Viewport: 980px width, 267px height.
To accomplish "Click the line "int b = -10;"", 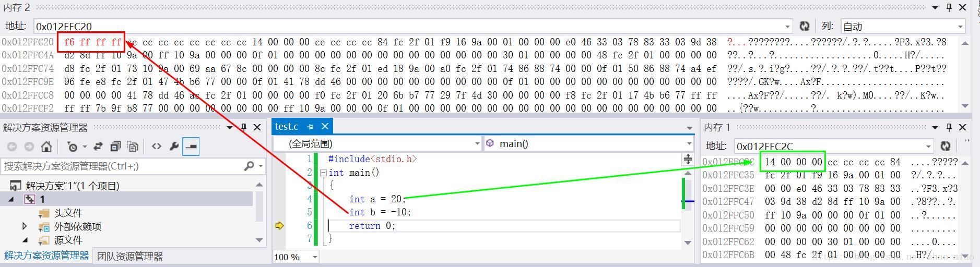I will point(380,212).
